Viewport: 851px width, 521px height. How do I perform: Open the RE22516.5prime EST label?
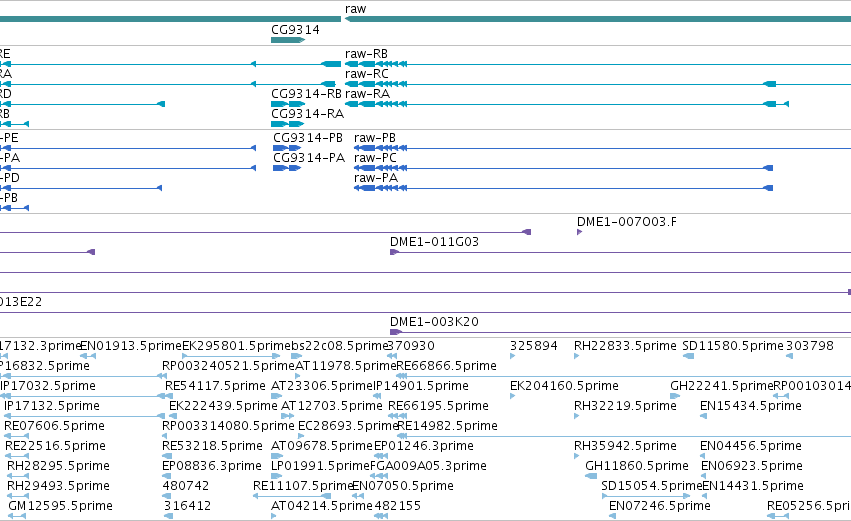coord(55,446)
